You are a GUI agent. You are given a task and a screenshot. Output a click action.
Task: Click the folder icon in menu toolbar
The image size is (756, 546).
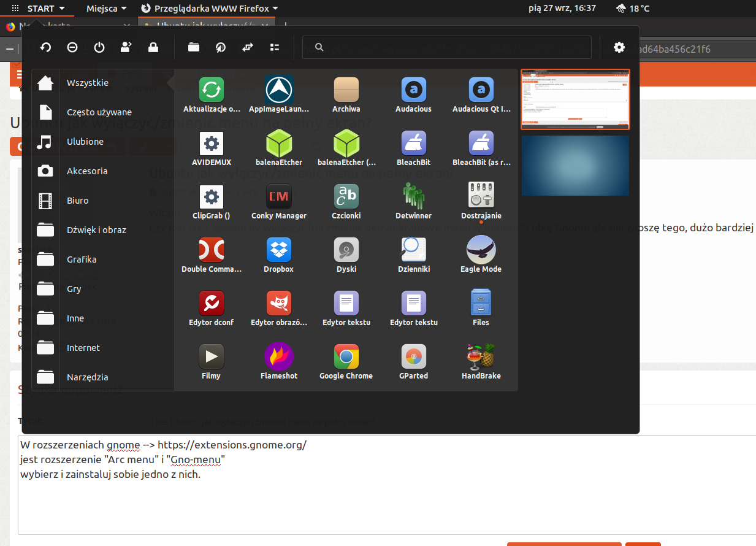(194, 47)
